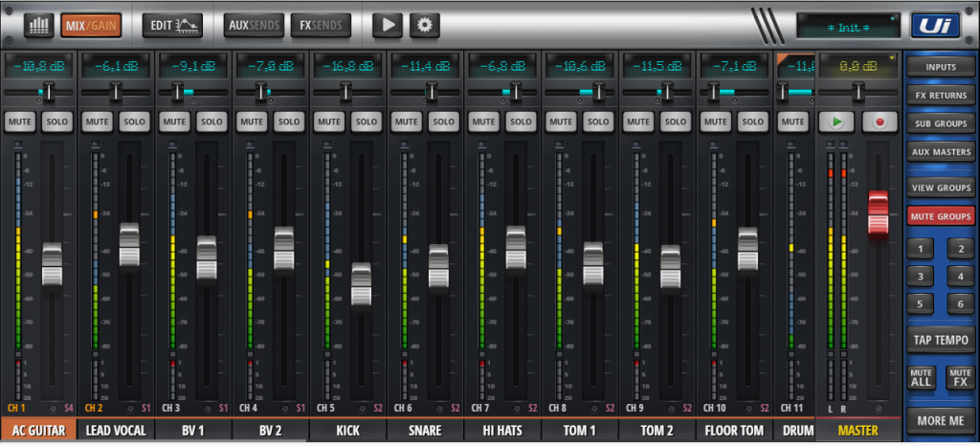Click the LEAD VOCAL fader knob
Screen dimensions: 980x446
pos(129,245)
